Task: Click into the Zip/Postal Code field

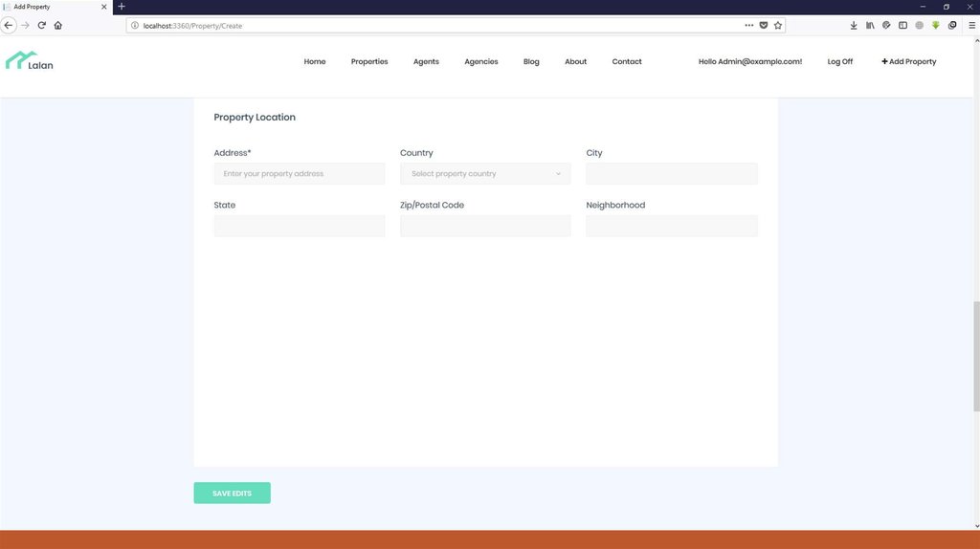Action: click(485, 226)
